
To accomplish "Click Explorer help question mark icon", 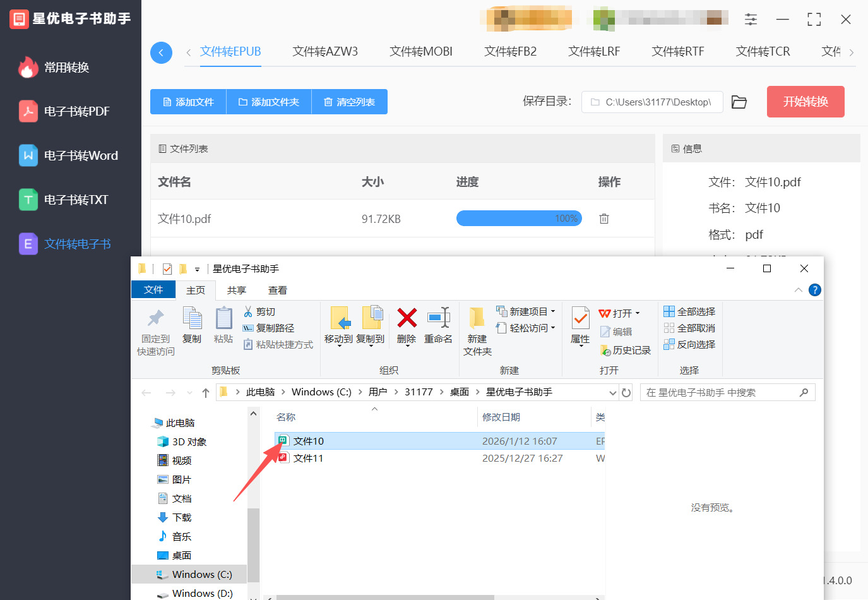I will (815, 290).
